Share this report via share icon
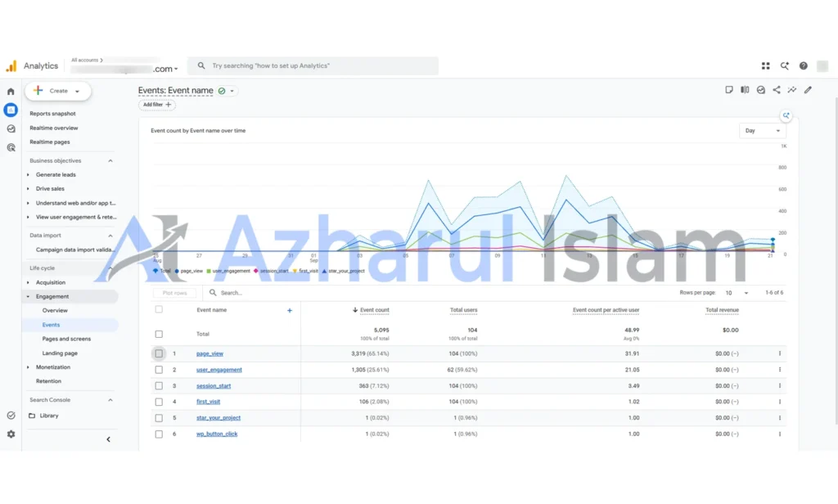The height and width of the screenshot is (504, 838). point(777,90)
